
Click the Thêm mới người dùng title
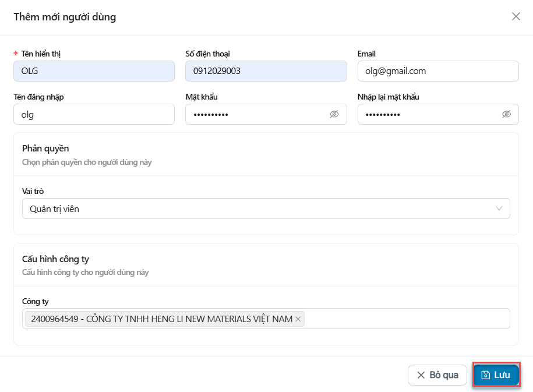click(x=65, y=17)
